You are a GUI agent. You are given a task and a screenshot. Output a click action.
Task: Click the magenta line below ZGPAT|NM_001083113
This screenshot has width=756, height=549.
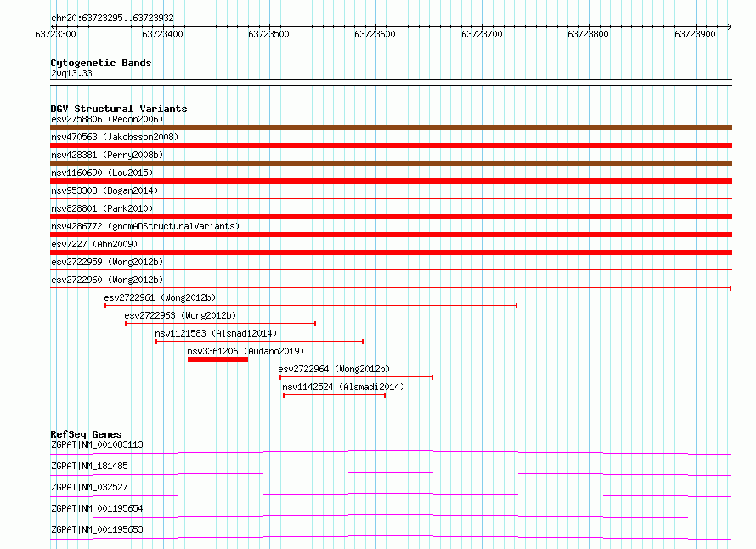(x=391, y=452)
